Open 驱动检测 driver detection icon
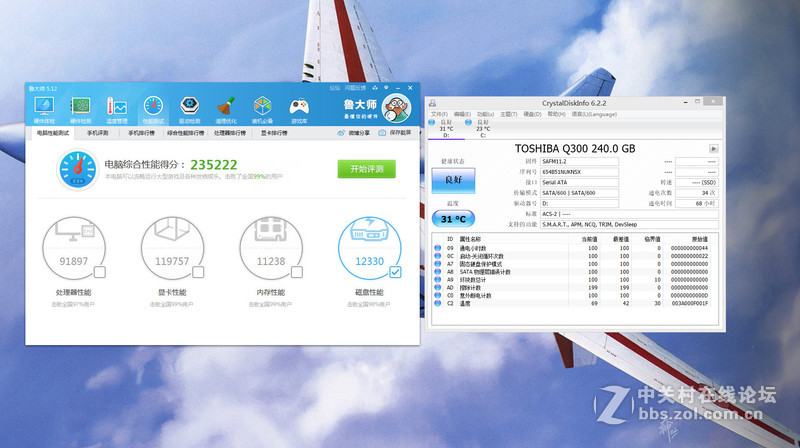The height and width of the screenshot is (448, 800). [189, 110]
